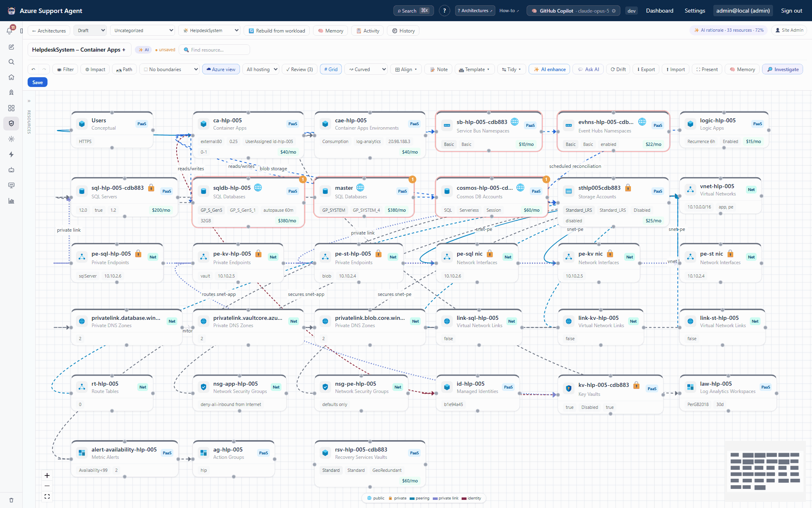Expand the Template menu
This screenshot has height=508, width=812.
[474, 69]
